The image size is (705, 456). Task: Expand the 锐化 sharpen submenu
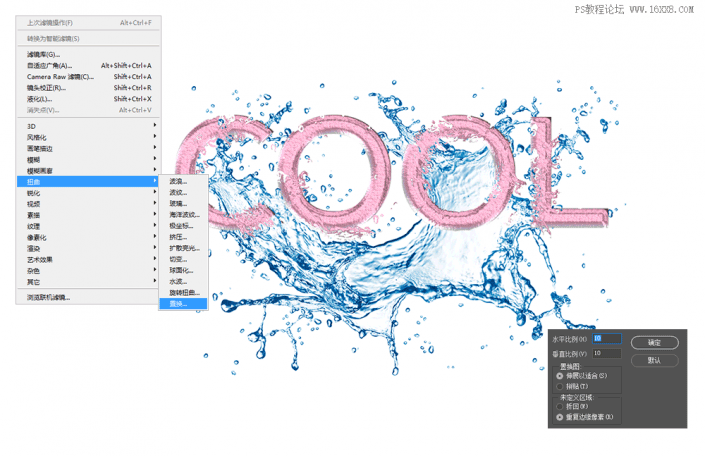[89, 193]
